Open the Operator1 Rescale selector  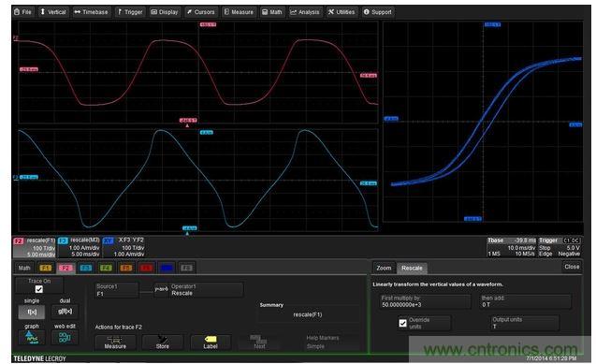coord(198,290)
